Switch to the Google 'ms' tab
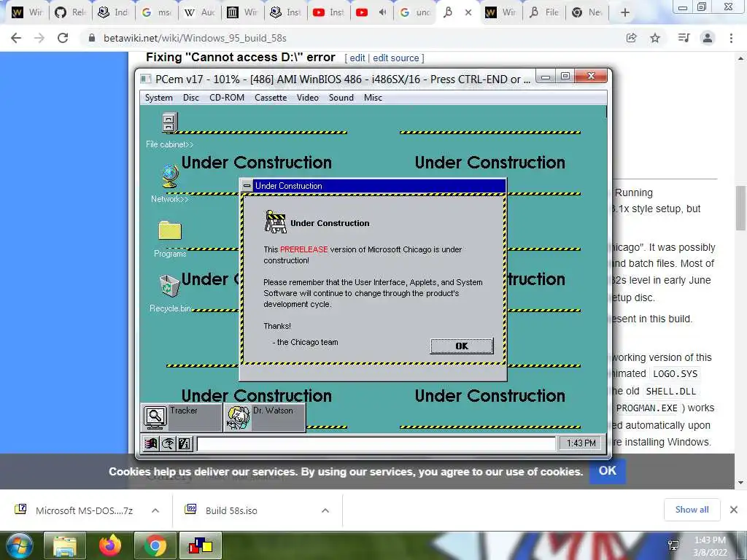Image resolution: width=747 pixels, height=560 pixels. (x=157, y=13)
